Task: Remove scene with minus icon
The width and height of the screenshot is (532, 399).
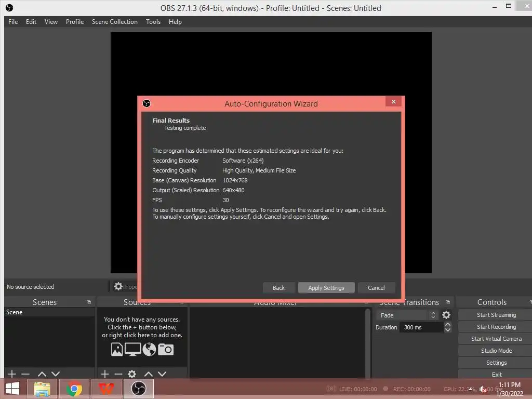Action: 25,374
